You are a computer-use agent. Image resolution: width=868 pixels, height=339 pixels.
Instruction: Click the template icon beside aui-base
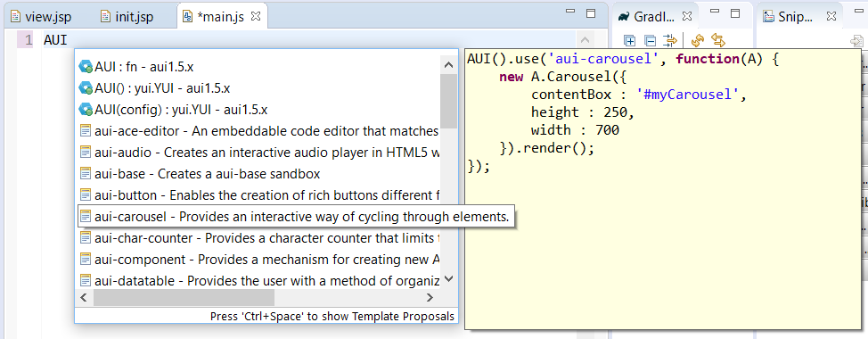[x=86, y=173]
